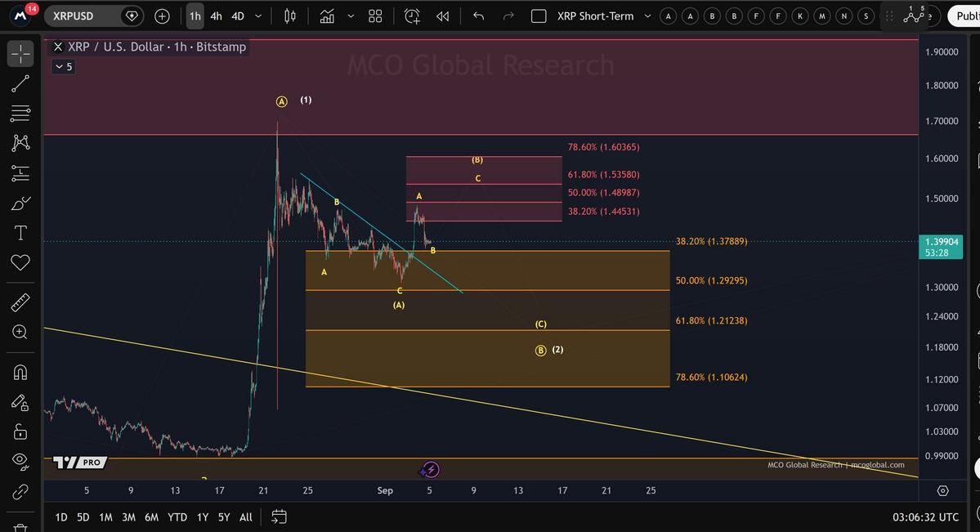Click the Publish button
Viewport: 980px width, 532px height.
point(965,16)
